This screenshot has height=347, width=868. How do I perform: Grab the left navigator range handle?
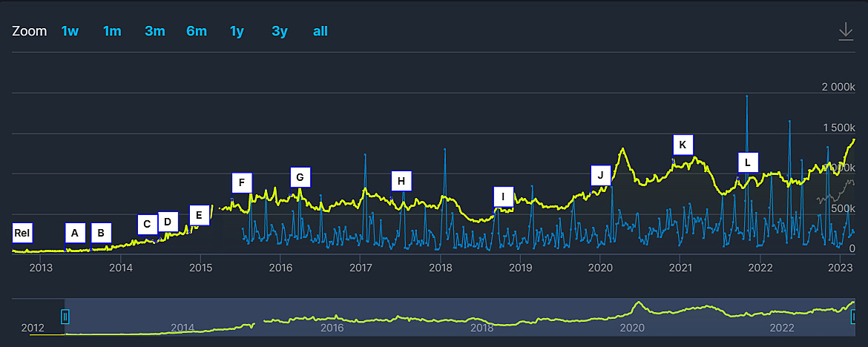[x=65, y=317]
